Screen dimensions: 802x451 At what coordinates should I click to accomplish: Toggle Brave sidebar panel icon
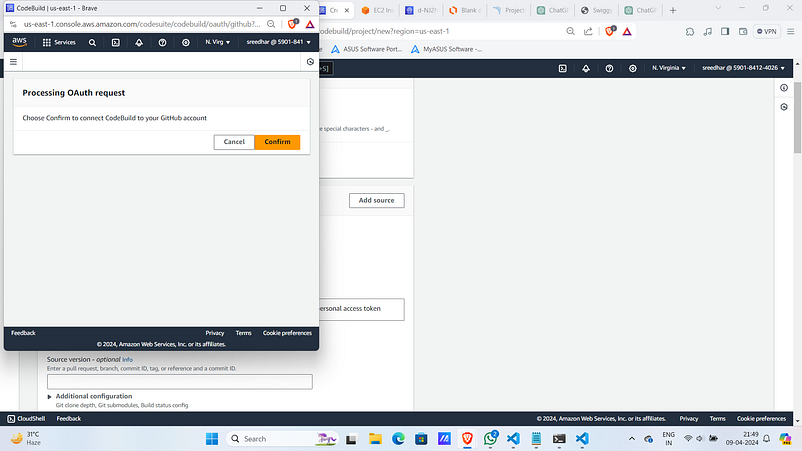tap(725, 31)
